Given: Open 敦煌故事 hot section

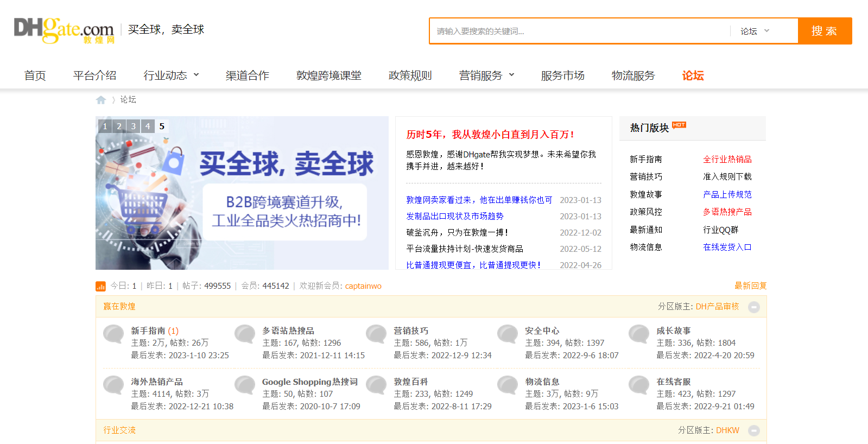Looking at the screenshot, I should (645, 194).
